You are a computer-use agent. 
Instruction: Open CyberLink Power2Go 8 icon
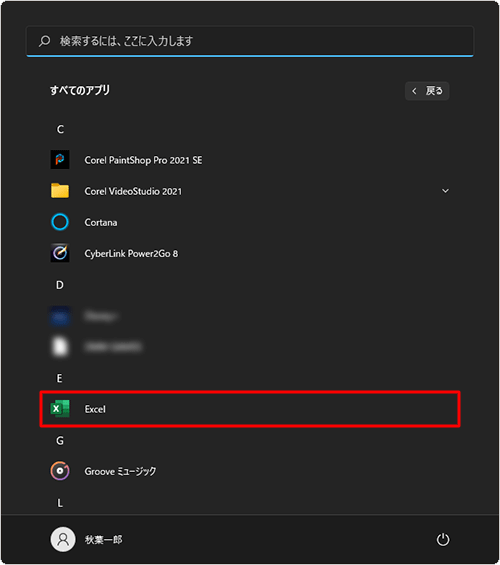60,253
